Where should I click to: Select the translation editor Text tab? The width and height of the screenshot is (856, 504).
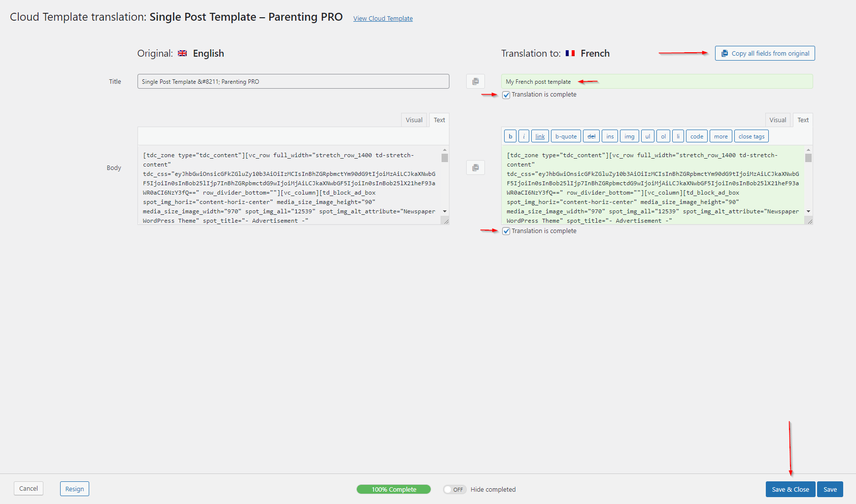(803, 120)
